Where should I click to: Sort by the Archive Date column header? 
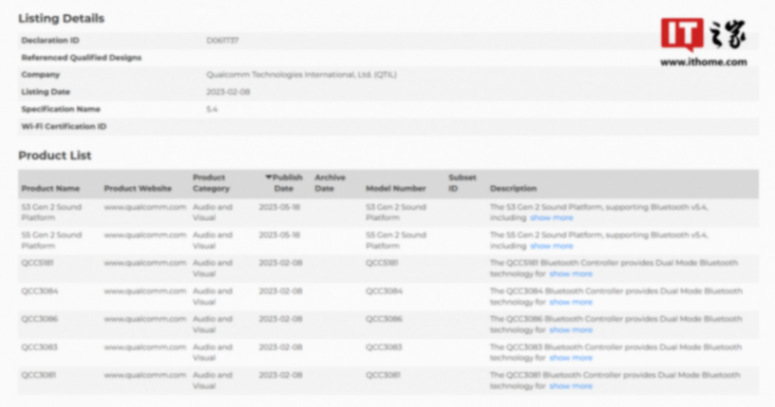[330, 183]
